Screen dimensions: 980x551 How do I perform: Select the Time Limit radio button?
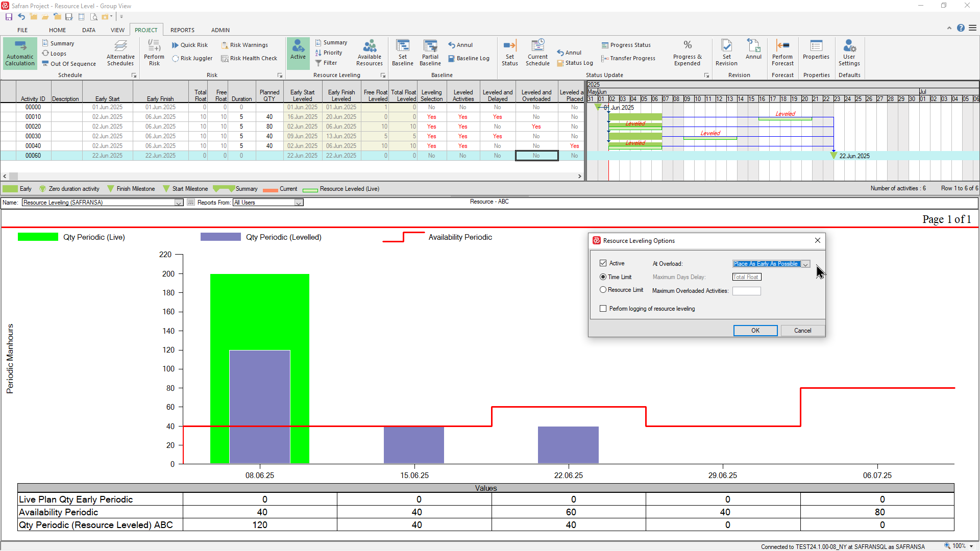click(603, 277)
